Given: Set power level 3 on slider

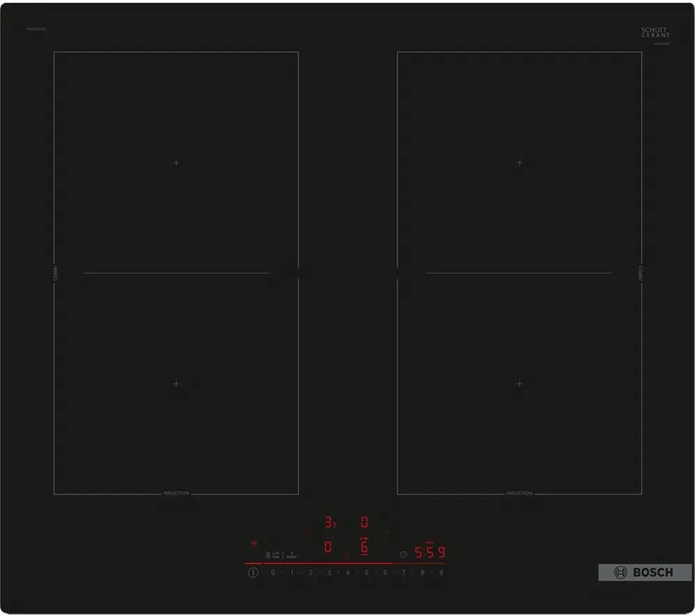Looking at the screenshot, I should (x=329, y=573).
